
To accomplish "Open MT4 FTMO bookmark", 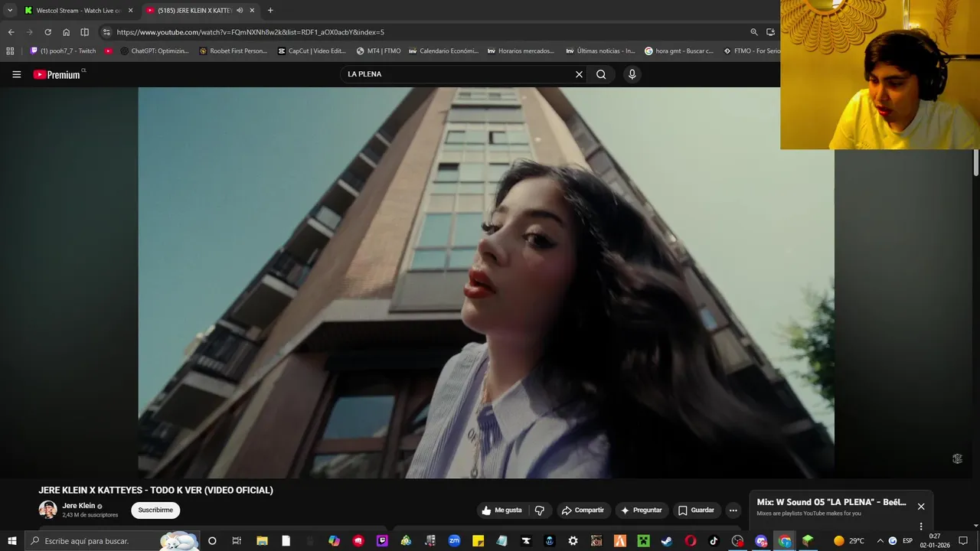I will coord(379,51).
